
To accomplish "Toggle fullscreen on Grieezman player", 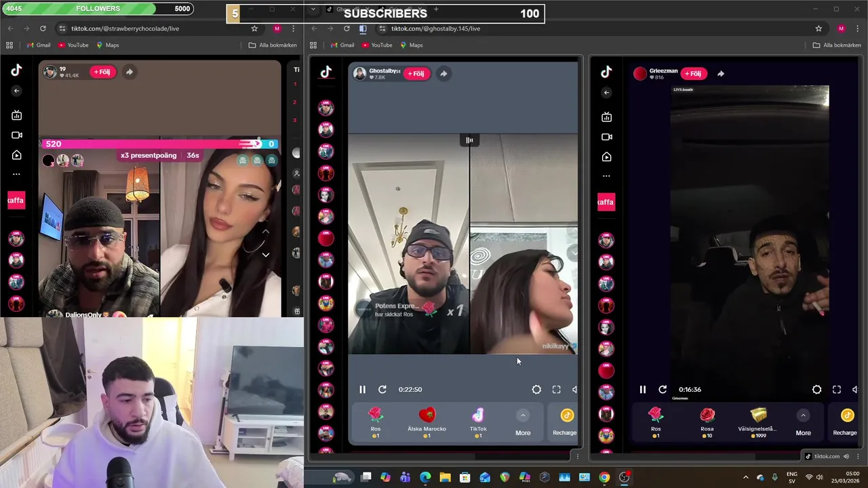I will click(x=837, y=390).
